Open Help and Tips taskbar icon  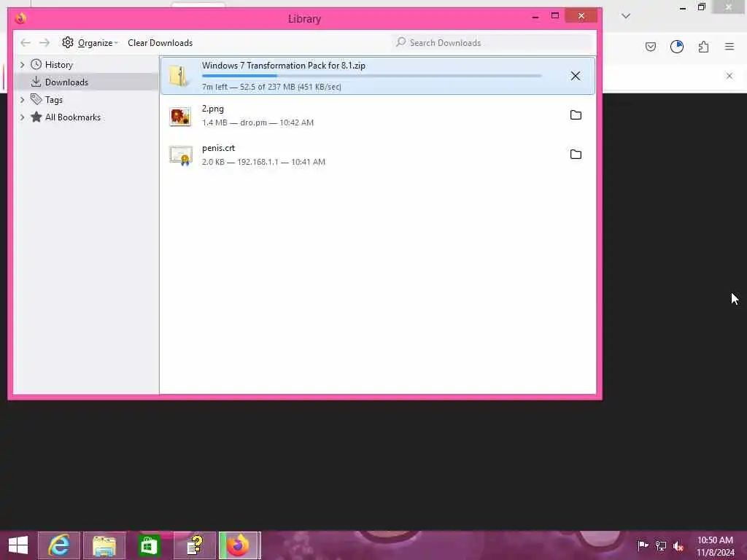pos(194,545)
